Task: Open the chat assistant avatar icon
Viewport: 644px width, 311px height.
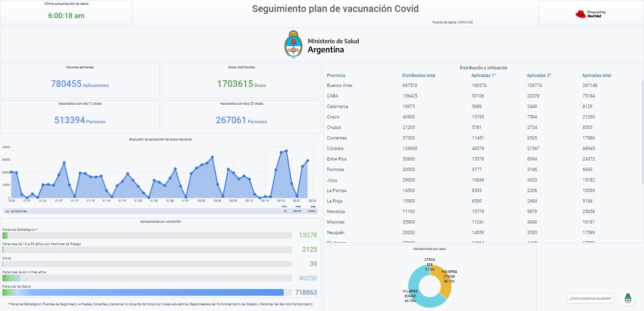Action: [x=628, y=299]
